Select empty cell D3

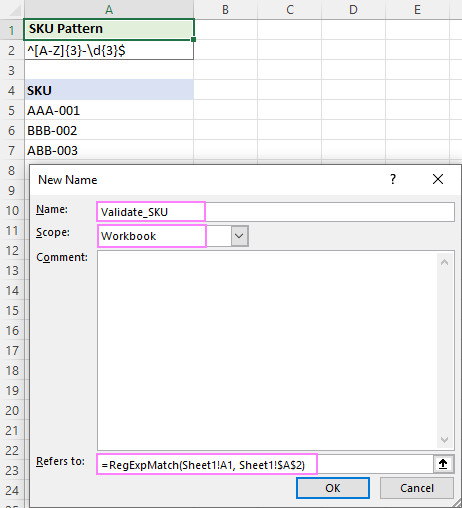click(354, 70)
